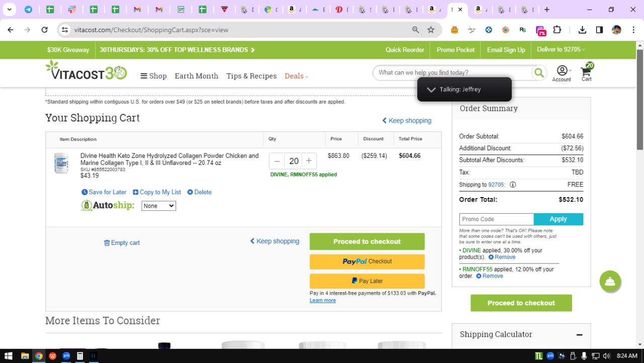Open the Autoship frequency dropdown

pos(158,206)
